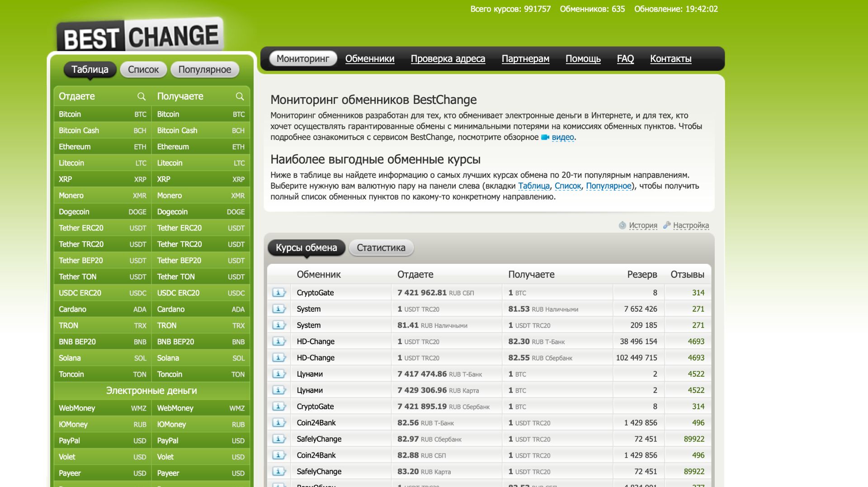Open info icon for Coin24Bank 82.56 row

click(x=279, y=423)
